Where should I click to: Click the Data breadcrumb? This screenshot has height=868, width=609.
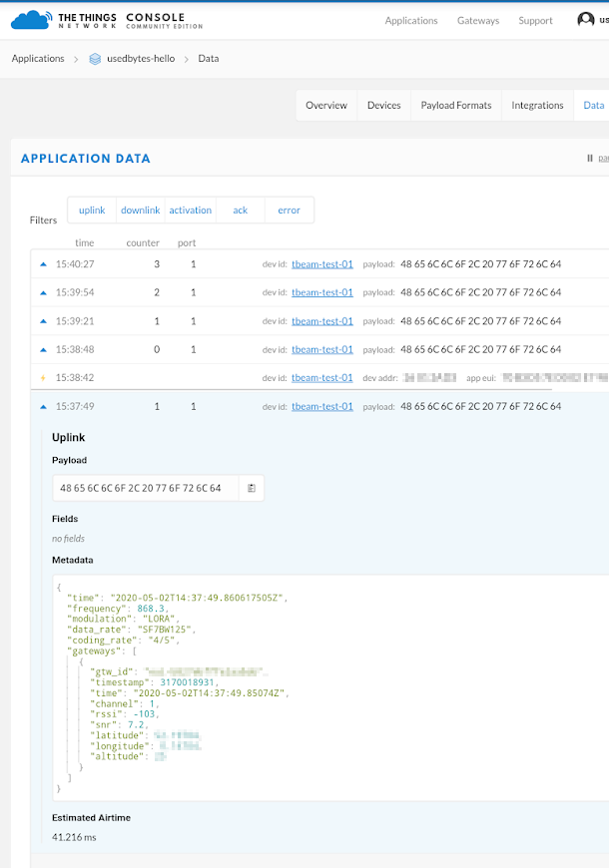coord(209,59)
